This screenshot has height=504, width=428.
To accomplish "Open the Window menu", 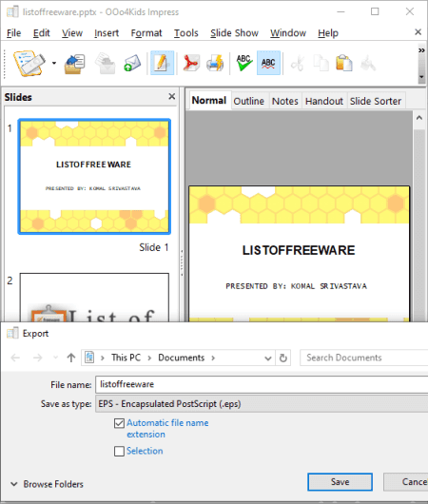I will point(288,33).
